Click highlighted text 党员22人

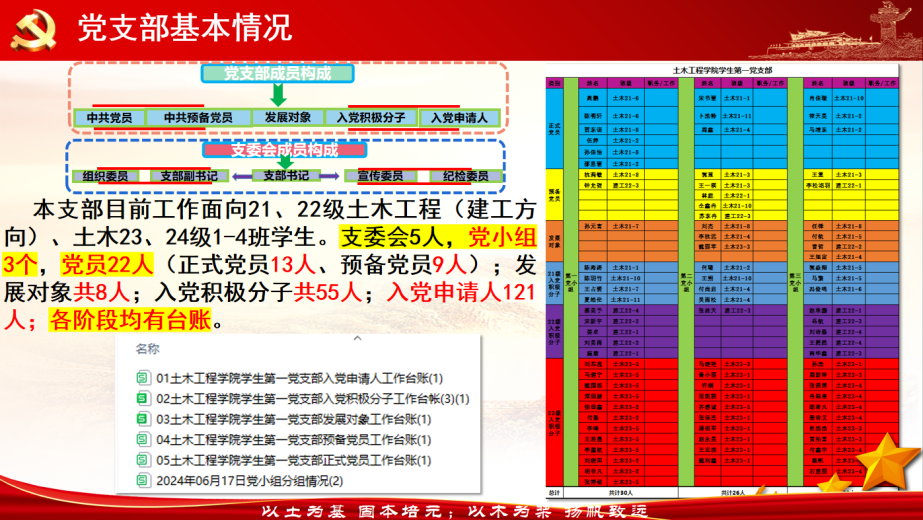coord(107,264)
